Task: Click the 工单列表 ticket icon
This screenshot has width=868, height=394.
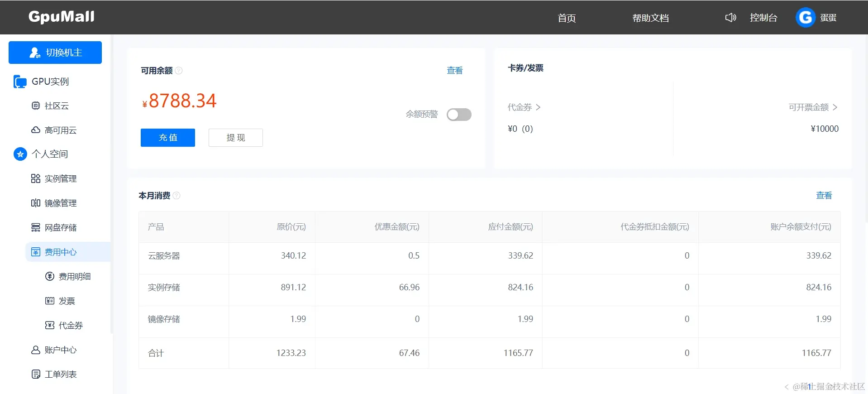Action: 36,374
